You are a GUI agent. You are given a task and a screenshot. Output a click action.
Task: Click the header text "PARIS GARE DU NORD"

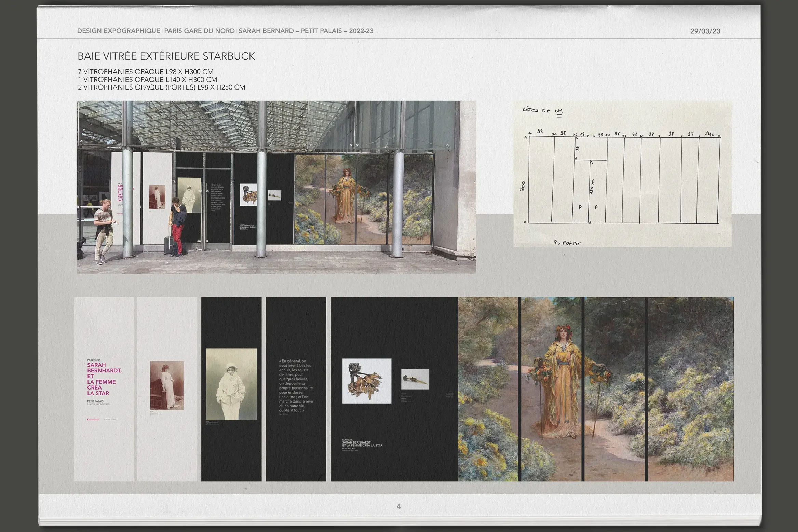click(199, 31)
